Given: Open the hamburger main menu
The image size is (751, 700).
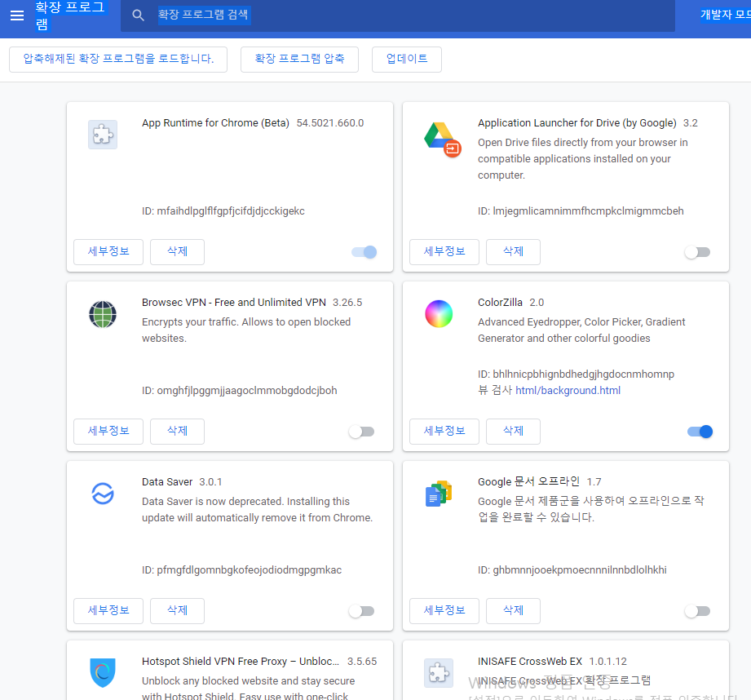Looking at the screenshot, I should 17,16.
